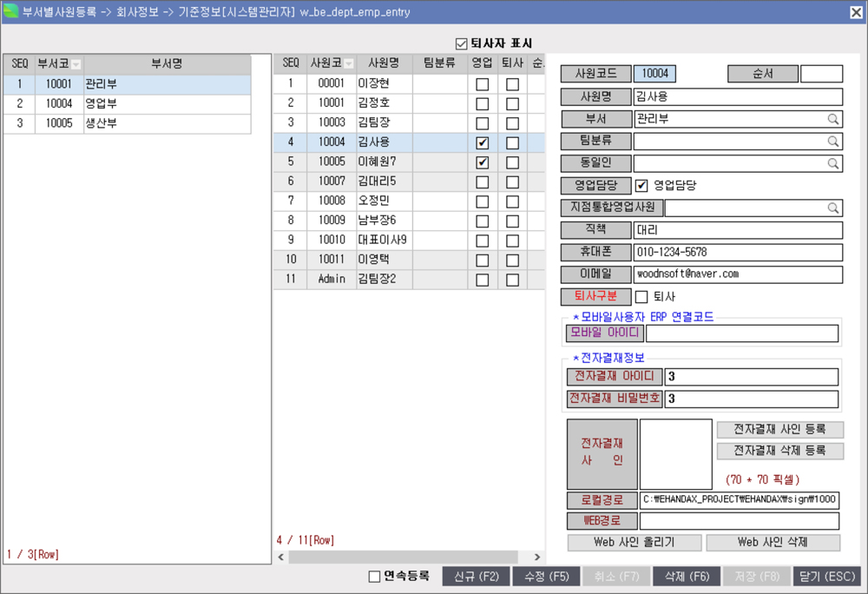Click the 순서 input field
Screen dimensions: 868x594
pos(821,74)
